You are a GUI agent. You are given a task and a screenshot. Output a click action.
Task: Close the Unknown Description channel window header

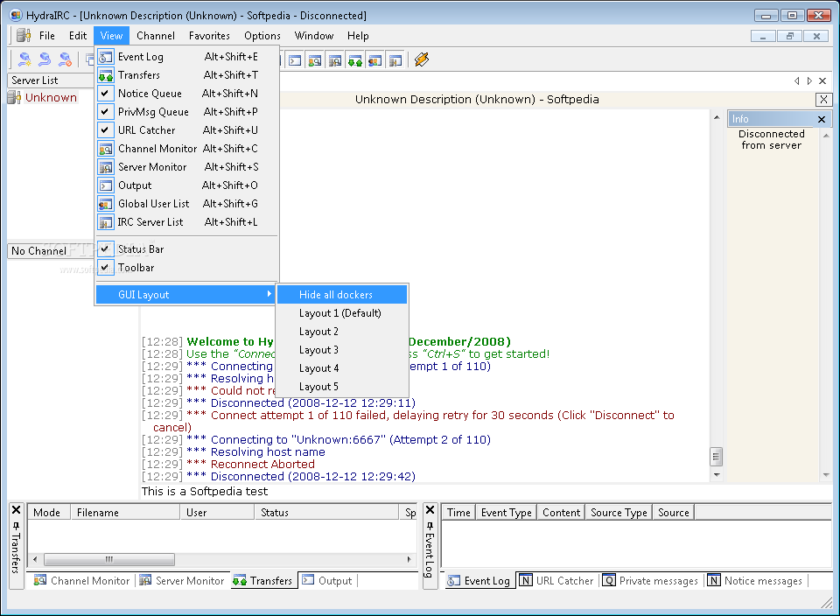click(x=823, y=99)
